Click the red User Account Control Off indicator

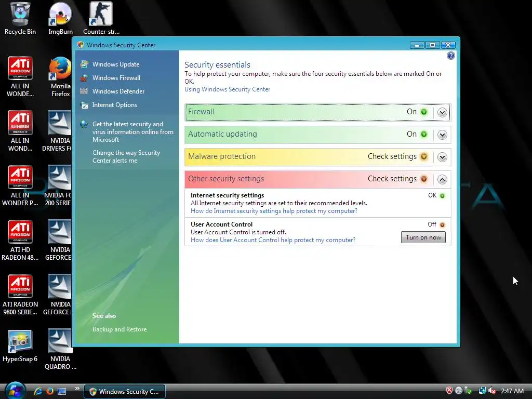click(x=442, y=225)
